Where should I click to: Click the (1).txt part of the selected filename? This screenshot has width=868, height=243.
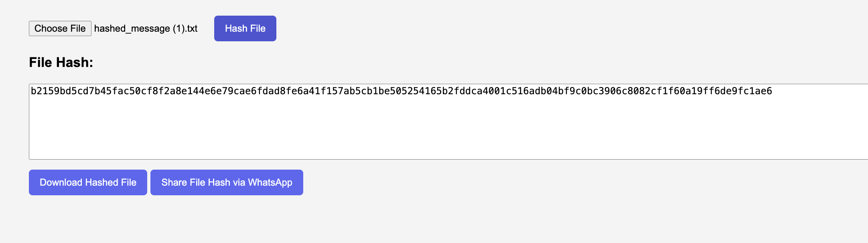(185, 28)
